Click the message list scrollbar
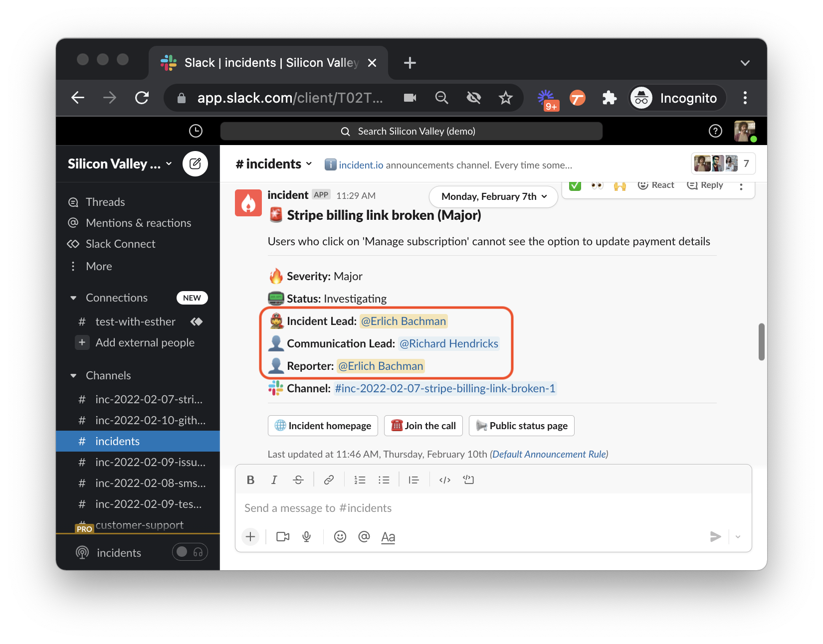 click(761, 342)
